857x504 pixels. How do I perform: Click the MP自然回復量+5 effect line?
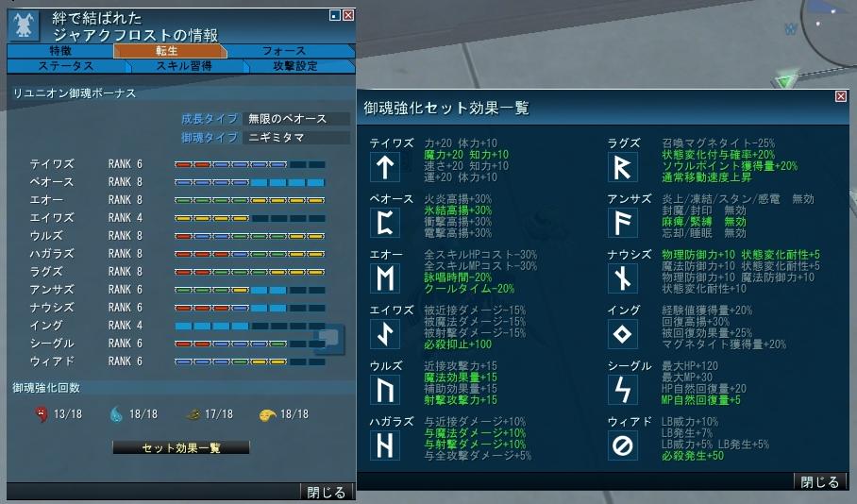pyautogui.click(x=701, y=400)
